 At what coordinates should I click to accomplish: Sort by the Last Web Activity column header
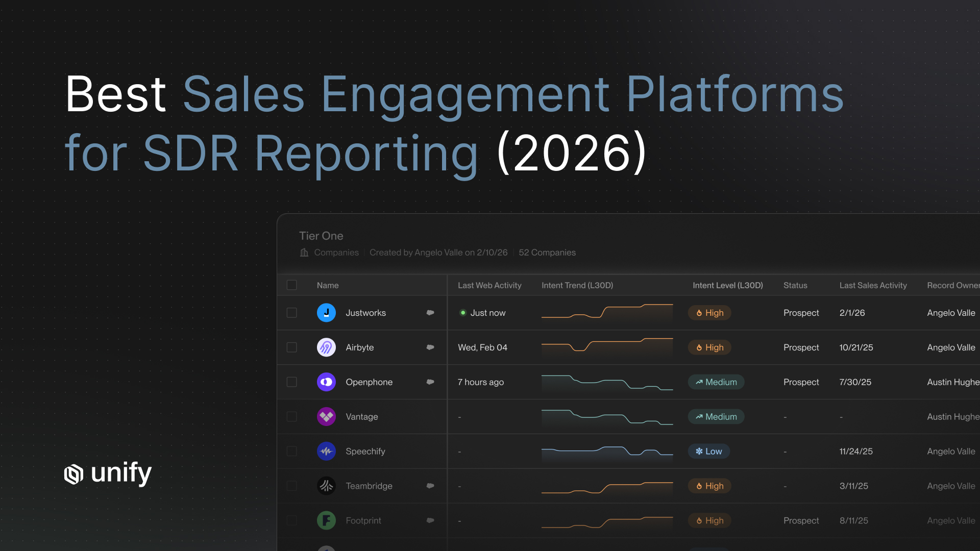pyautogui.click(x=489, y=285)
